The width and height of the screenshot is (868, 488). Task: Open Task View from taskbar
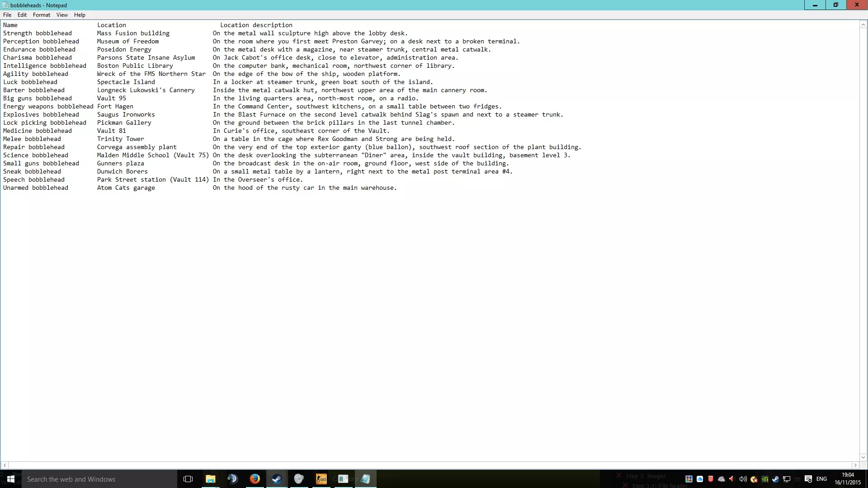tap(188, 479)
